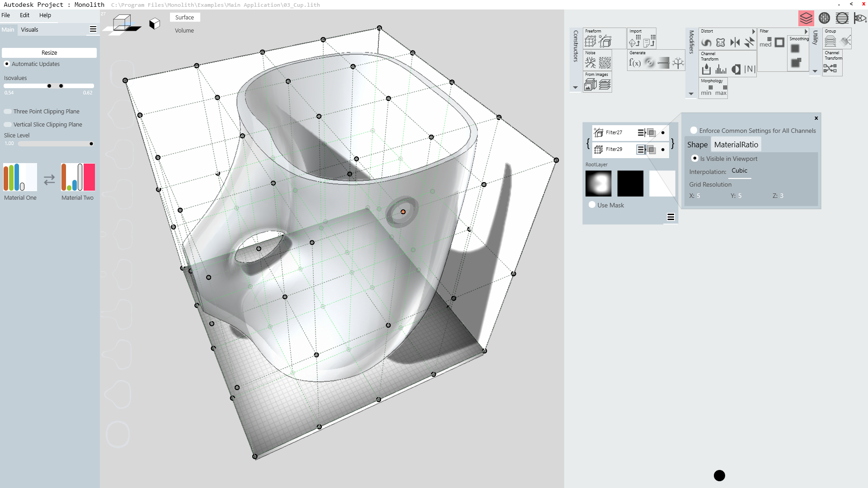Select Volume render mode
The width and height of the screenshot is (868, 488).
184,31
